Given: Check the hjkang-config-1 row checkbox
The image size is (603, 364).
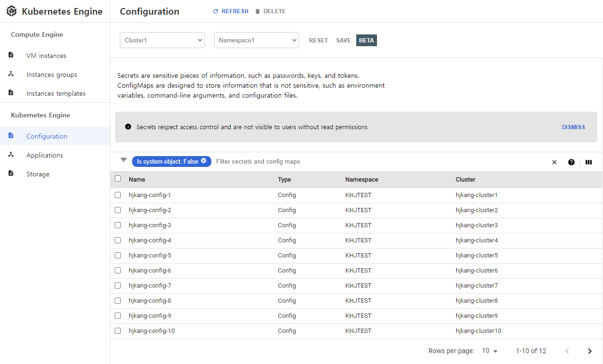Looking at the screenshot, I should coord(117,195).
